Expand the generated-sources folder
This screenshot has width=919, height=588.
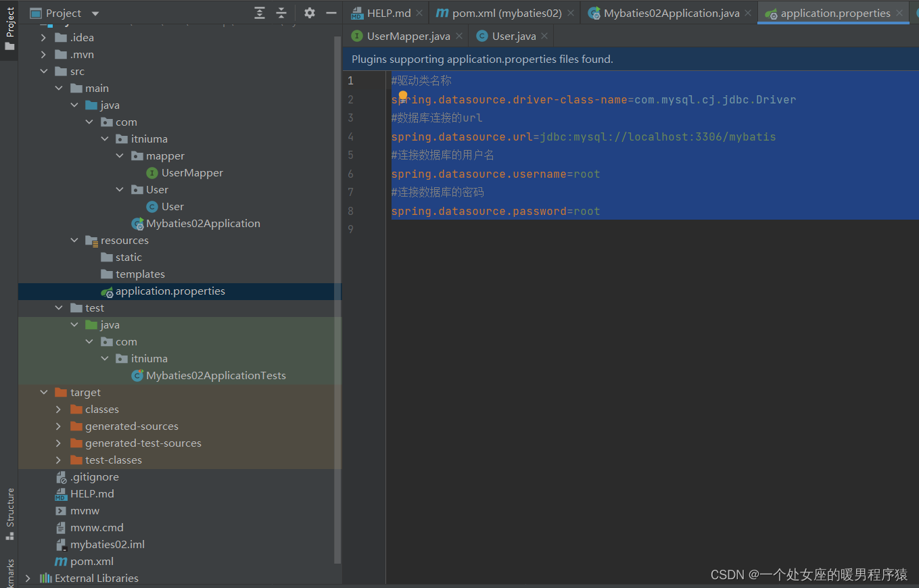point(59,426)
